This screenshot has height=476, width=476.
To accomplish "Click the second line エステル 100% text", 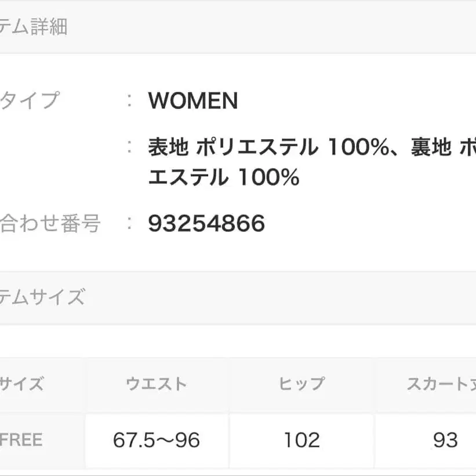I will pos(224,177).
